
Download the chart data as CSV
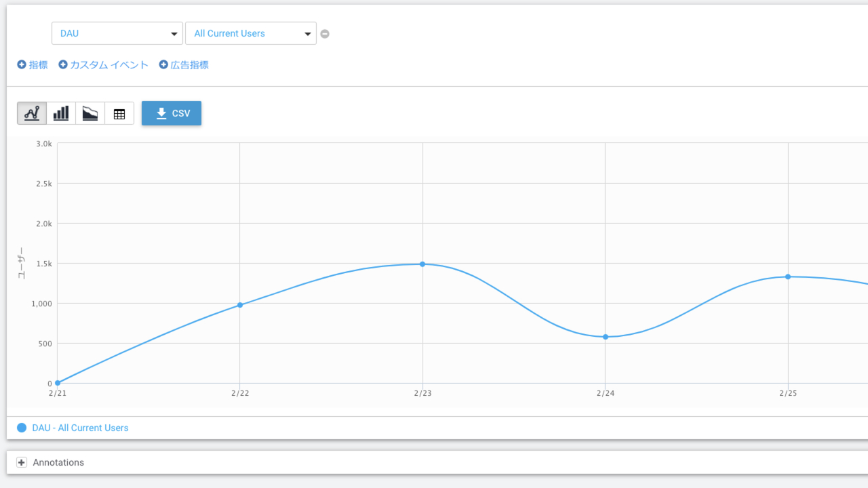click(172, 113)
